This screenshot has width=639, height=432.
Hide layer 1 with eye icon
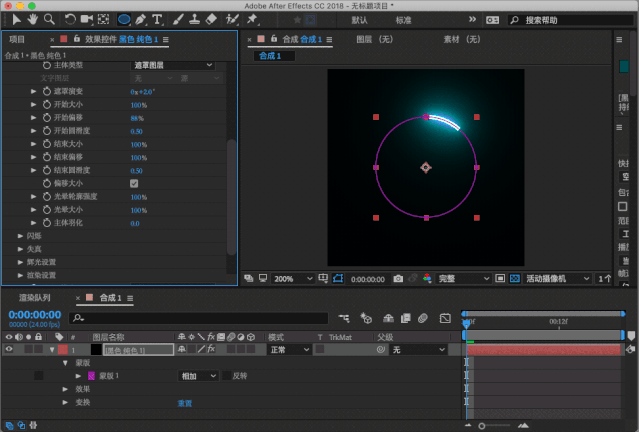click(x=10, y=350)
